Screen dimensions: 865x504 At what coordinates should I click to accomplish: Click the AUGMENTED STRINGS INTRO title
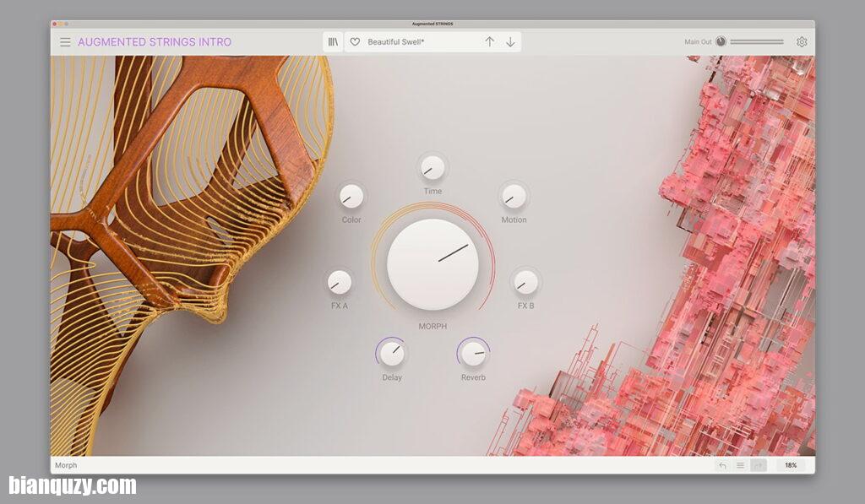coord(155,42)
